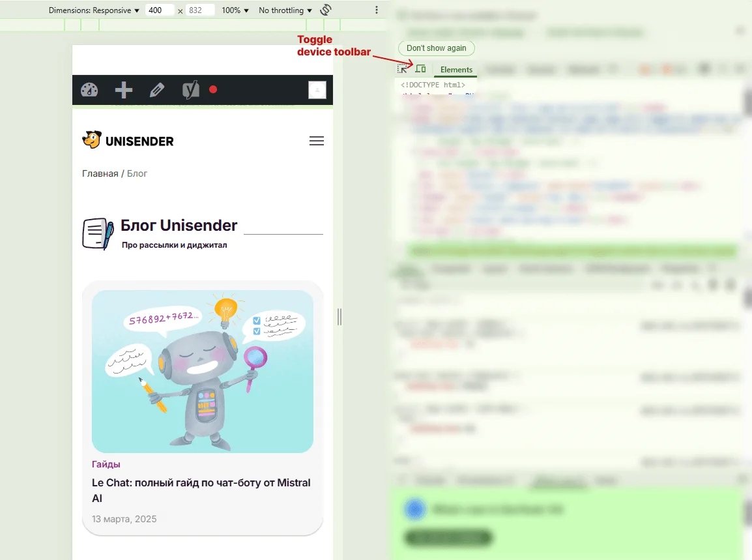Image resolution: width=752 pixels, height=560 pixels.
Task: Click the Don't show again button
Action: (x=437, y=48)
